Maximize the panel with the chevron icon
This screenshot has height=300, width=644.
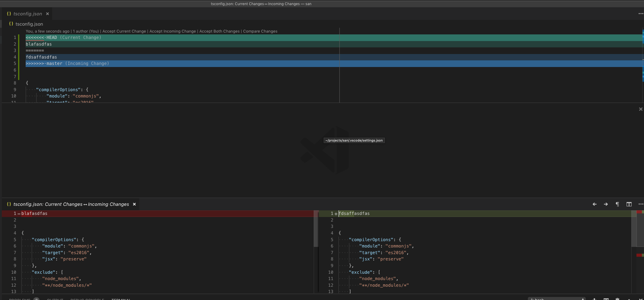point(630,299)
